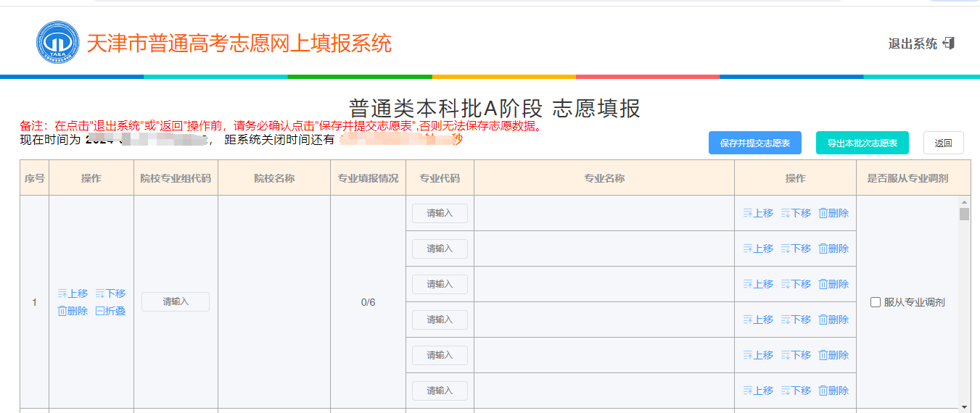Click 上移 in the fifth major row
The width and height of the screenshot is (980, 413).
(758, 355)
